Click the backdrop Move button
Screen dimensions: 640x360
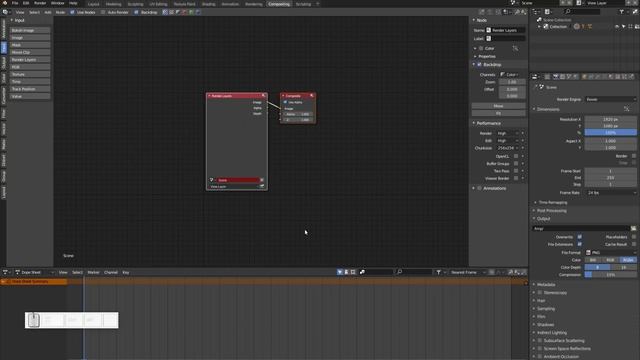[498, 106]
